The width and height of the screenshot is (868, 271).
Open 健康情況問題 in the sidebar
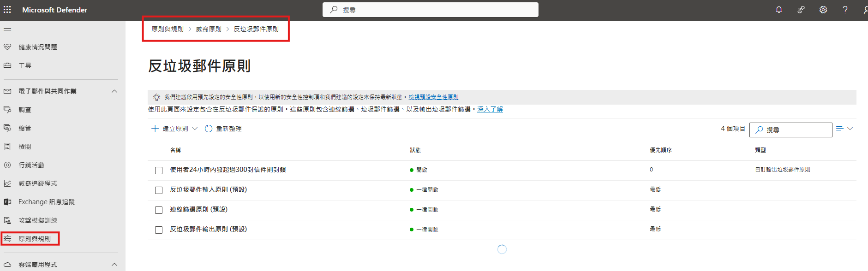pos(38,47)
